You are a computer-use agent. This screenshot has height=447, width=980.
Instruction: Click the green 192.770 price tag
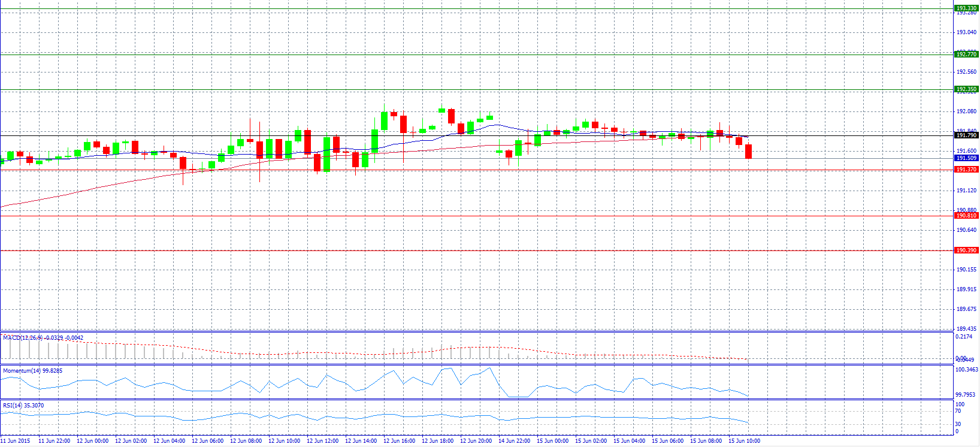point(966,54)
